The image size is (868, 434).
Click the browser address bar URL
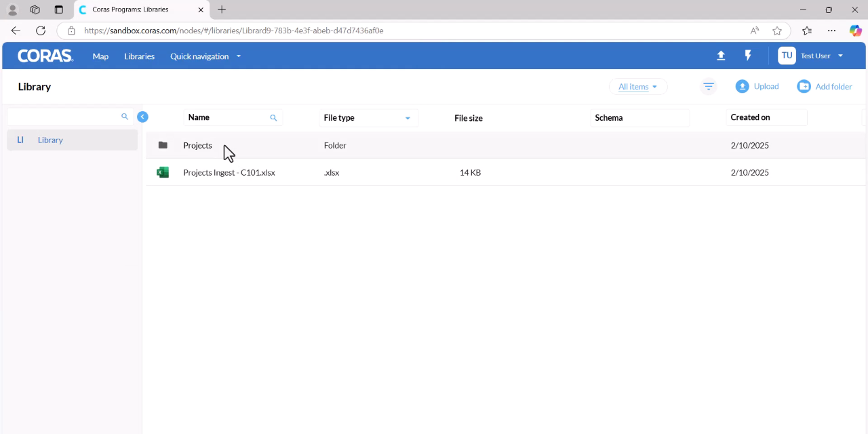click(x=234, y=31)
